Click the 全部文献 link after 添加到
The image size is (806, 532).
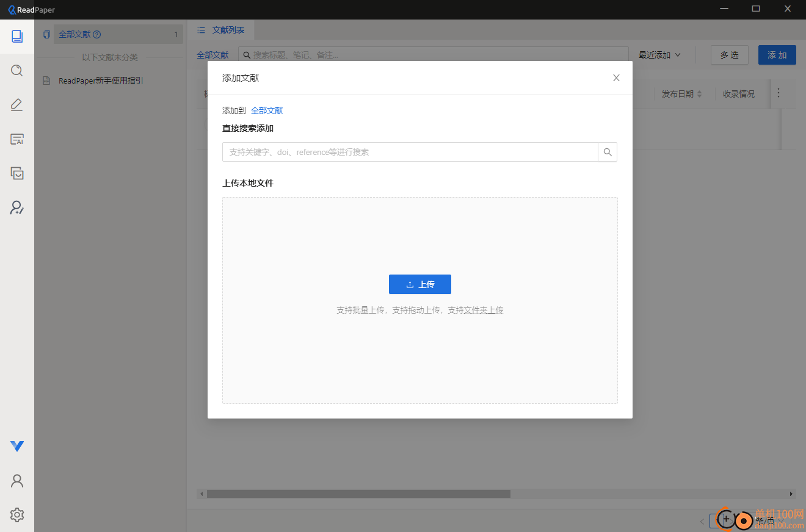click(267, 110)
